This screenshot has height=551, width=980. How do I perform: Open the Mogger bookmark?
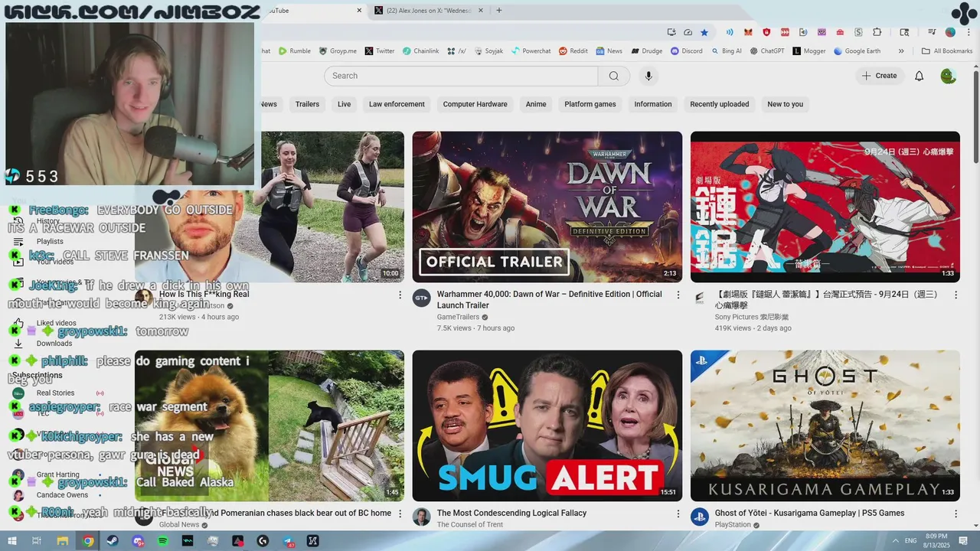click(809, 51)
